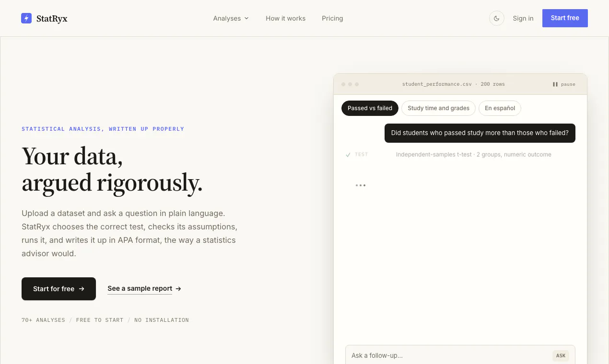Click the FREE TO START label
The height and width of the screenshot is (364, 609).
100,320
